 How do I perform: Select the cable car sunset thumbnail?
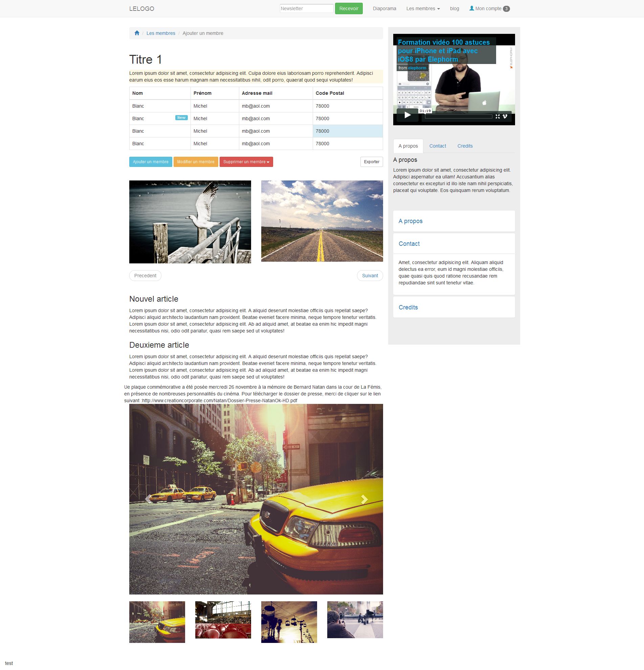289,622
